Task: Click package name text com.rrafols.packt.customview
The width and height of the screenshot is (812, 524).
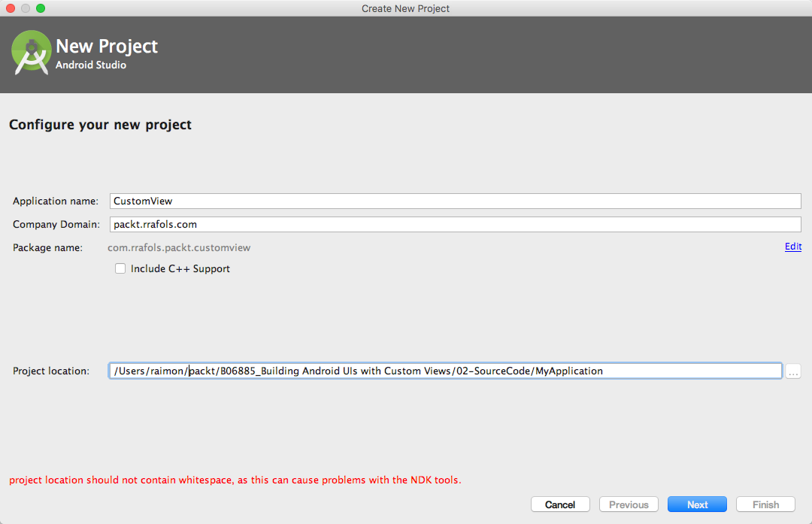Action: point(179,247)
